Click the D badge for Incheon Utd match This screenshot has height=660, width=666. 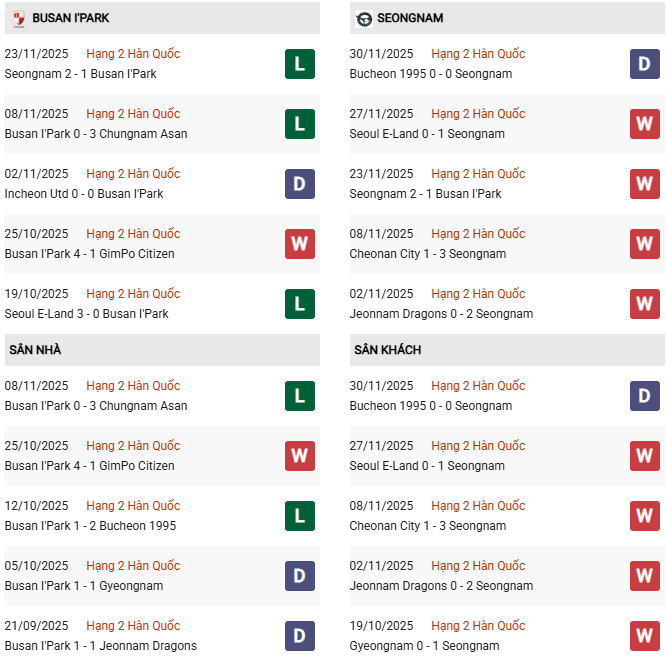click(x=299, y=184)
